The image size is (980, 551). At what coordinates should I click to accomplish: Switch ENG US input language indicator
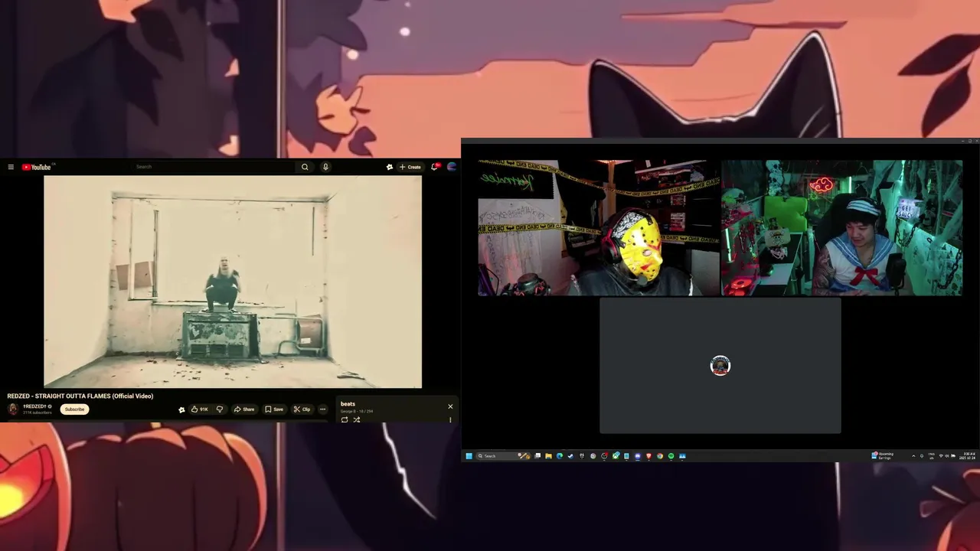point(931,456)
